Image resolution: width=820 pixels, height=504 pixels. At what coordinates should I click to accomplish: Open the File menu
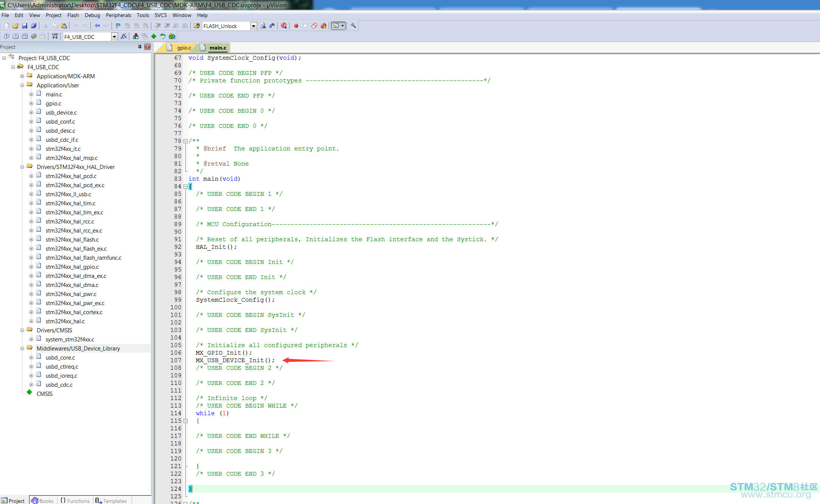pos(5,15)
